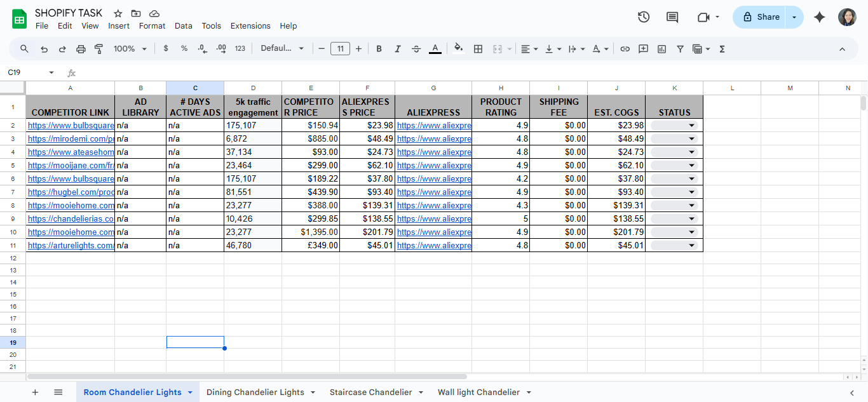Image resolution: width=868 pixels, height=402 pixels.
Task: Click the Print icon
Action: pyautogui.click(x=81, y=49)
